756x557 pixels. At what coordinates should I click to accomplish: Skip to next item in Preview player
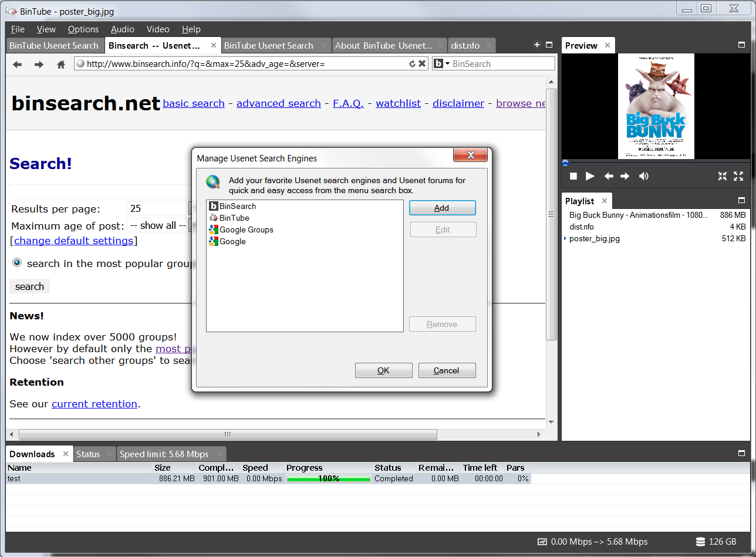pos(625,176)
